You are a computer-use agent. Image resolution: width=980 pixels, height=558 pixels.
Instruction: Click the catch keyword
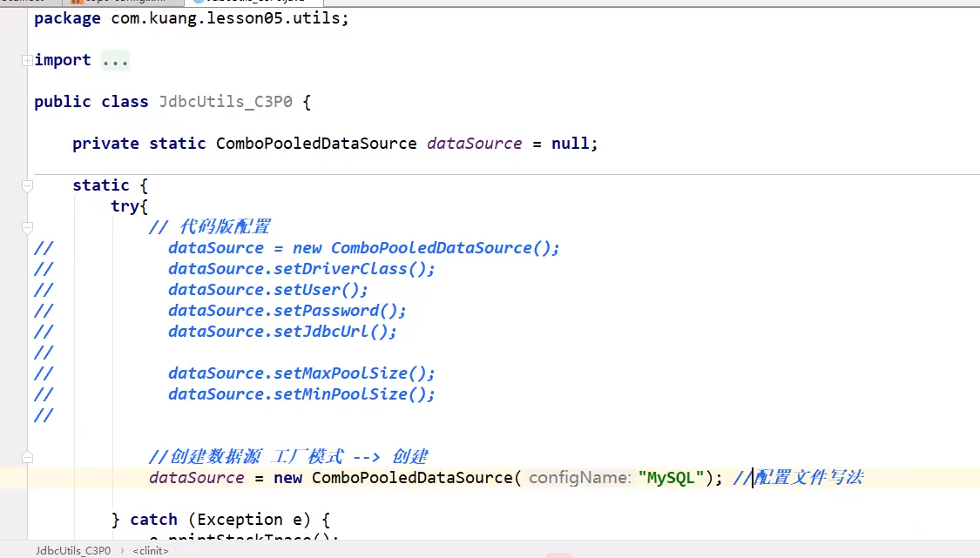[153, 520]
